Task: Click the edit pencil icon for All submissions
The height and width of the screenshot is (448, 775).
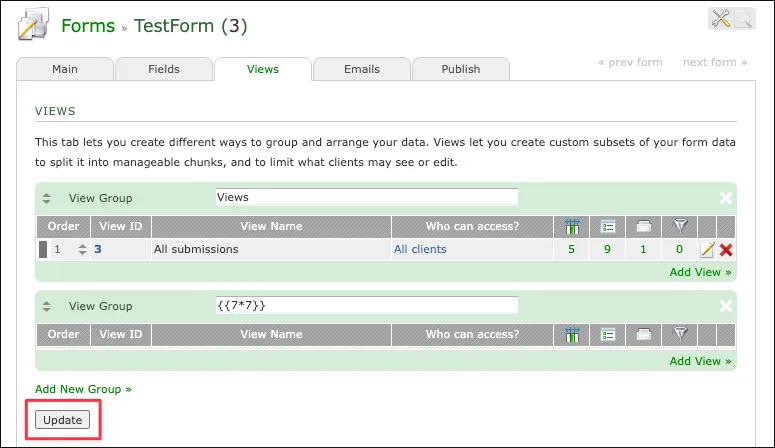Action: click(x=708, y=249)
